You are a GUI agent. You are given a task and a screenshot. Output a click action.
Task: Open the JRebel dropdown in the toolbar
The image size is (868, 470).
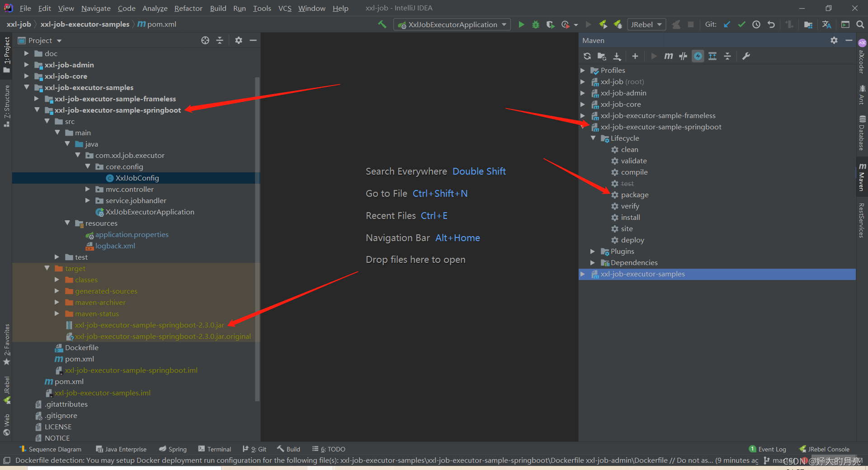pyautogui.click(x=646, y=24)
